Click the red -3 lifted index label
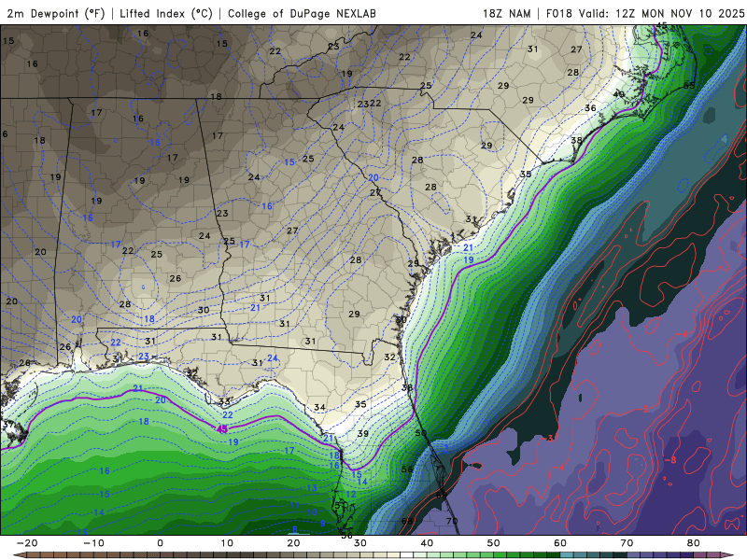This screenshot has height=560, width=747. pos(549,438)
